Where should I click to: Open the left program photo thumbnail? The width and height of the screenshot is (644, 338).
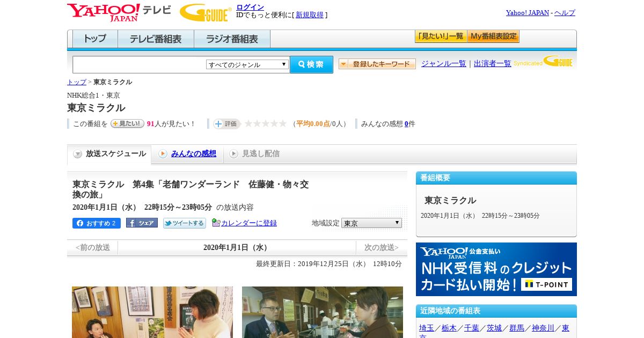(152, 312)
